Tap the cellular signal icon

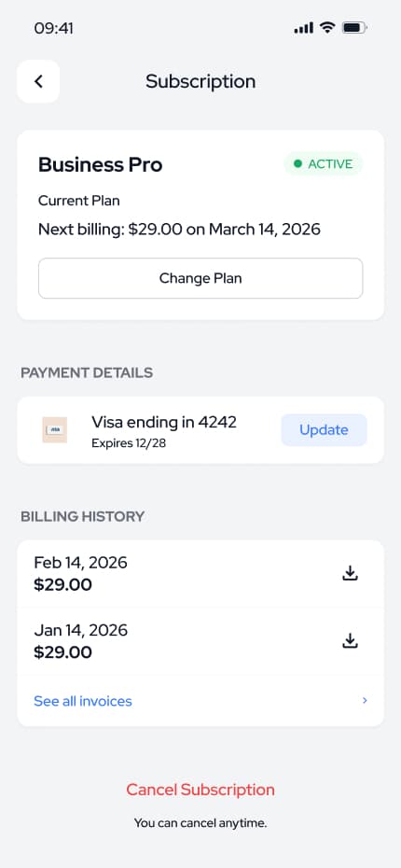[304, 28]
